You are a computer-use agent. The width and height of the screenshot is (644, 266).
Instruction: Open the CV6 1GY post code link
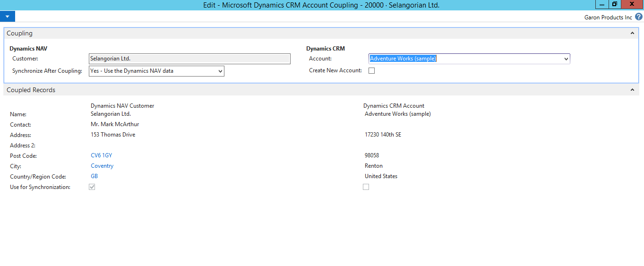click(x=101, y=155)
